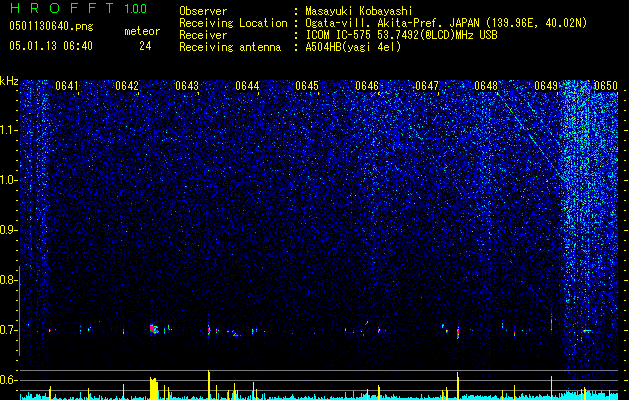Click the 'Receiving antenna' label
Screen dimensions: 629x400
[x=230, y=47]
